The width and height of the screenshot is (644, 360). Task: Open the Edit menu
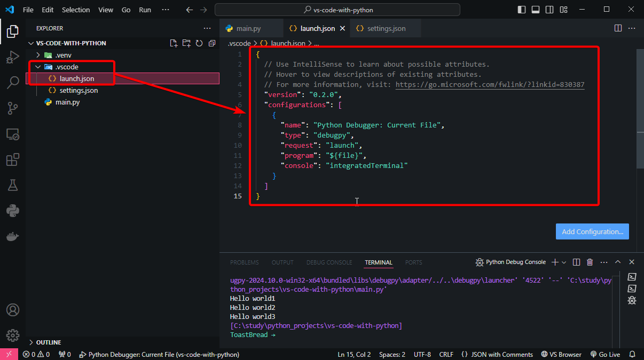click(48, 10)
